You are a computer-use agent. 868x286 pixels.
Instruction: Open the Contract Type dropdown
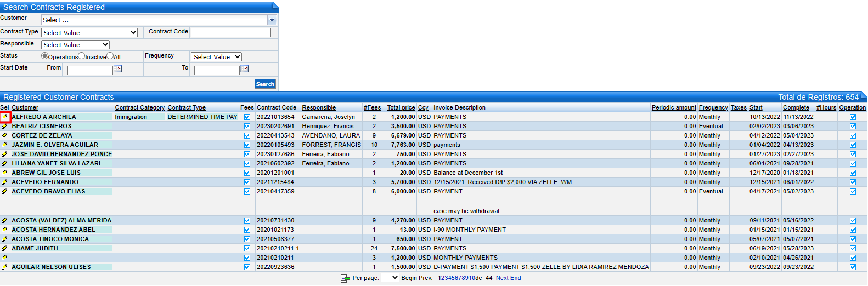point(89,33)
